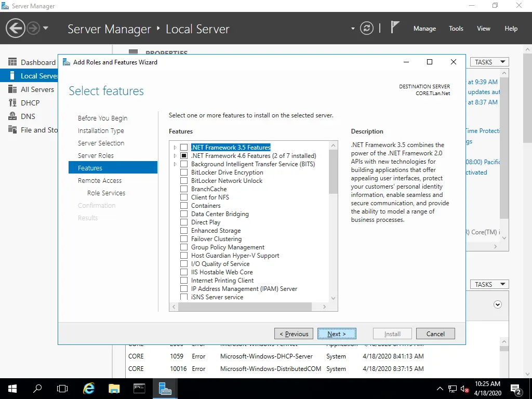Image resolution: width=532 pixels, height=399 pixels.
Task: Open the Action Center notification icon
Action: [516, 389]
